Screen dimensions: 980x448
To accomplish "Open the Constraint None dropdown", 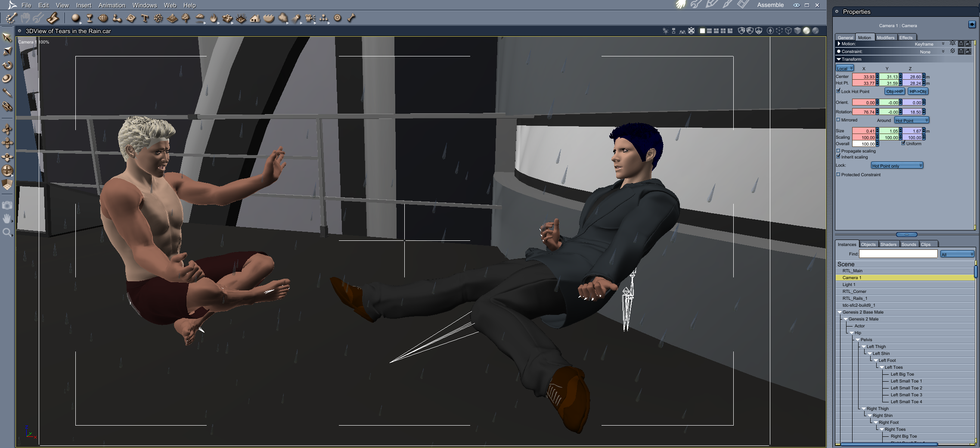I will point(931,52).
